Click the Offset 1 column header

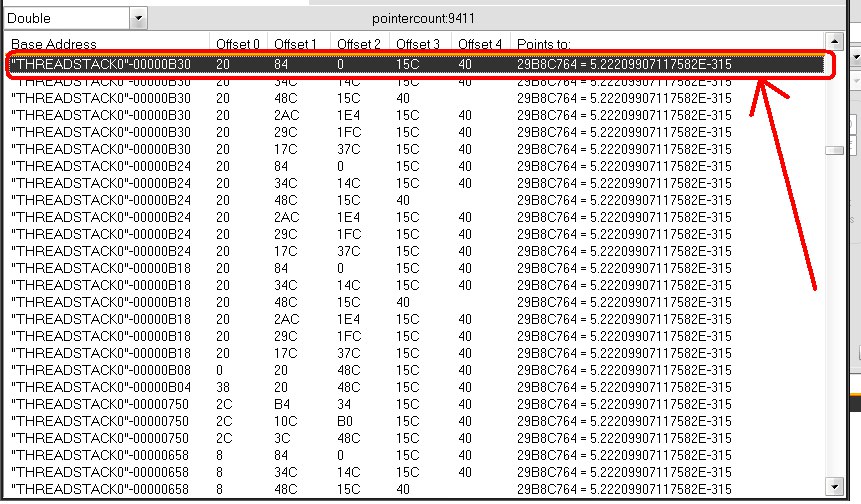tap(296, 44)
